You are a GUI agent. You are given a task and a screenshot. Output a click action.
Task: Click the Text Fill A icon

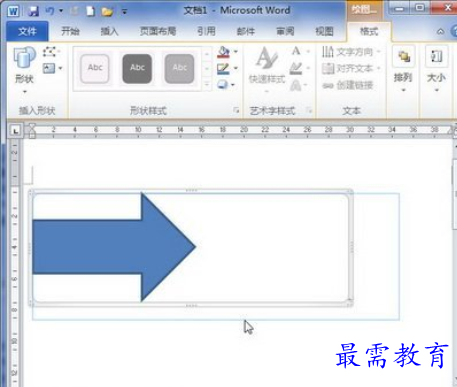click(296, 51)
